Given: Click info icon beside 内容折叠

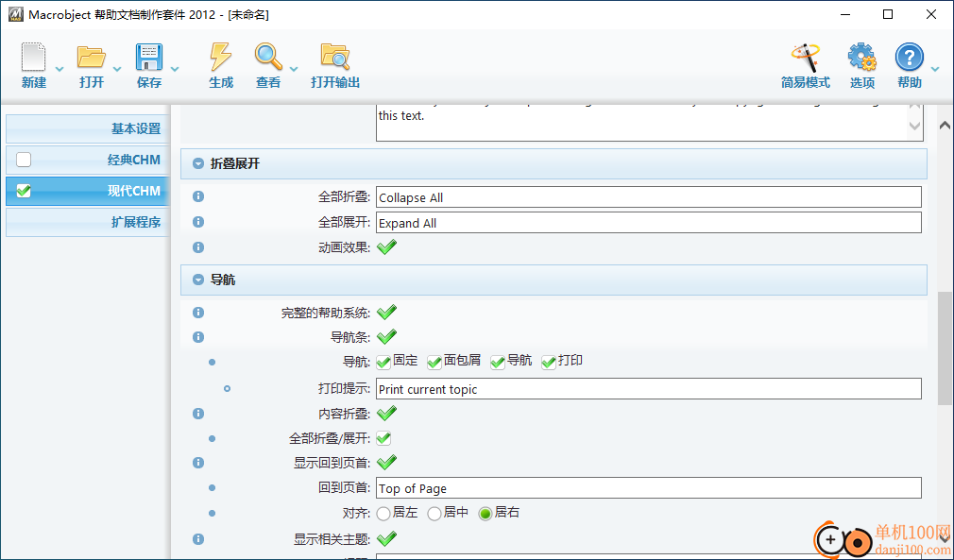Looking at the screenshot, I should pyautogui.click(x=198, y=414).
